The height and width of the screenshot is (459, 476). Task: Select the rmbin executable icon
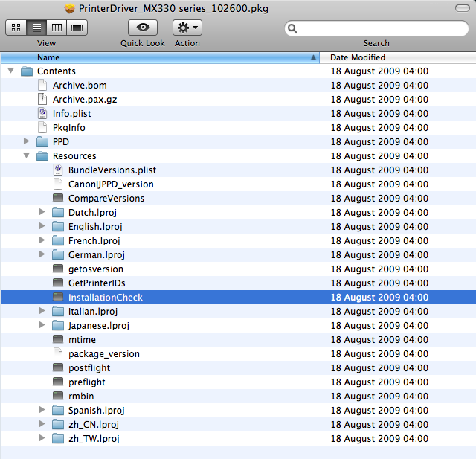58,396
